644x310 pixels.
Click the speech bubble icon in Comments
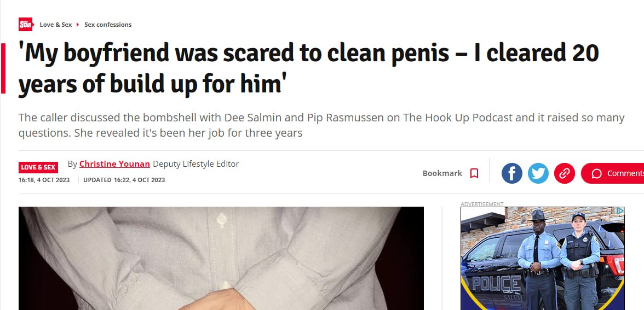pyautogui.click(x=596, y=173)
